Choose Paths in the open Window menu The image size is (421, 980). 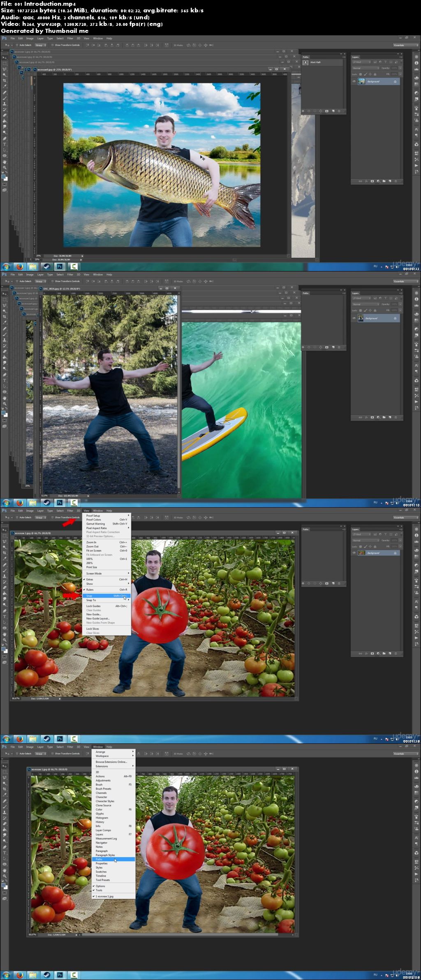click(x=113, y=859)
